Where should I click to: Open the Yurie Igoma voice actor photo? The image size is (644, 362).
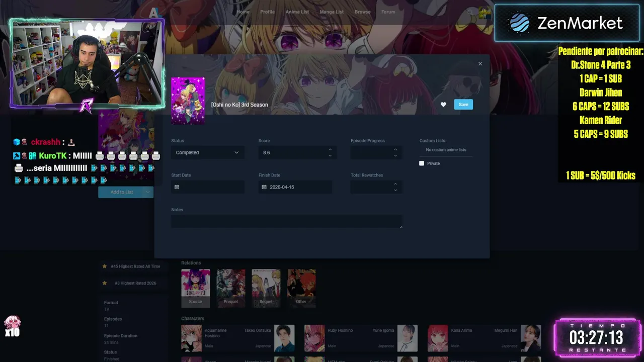pyautogui.click(x=408, y=338)
